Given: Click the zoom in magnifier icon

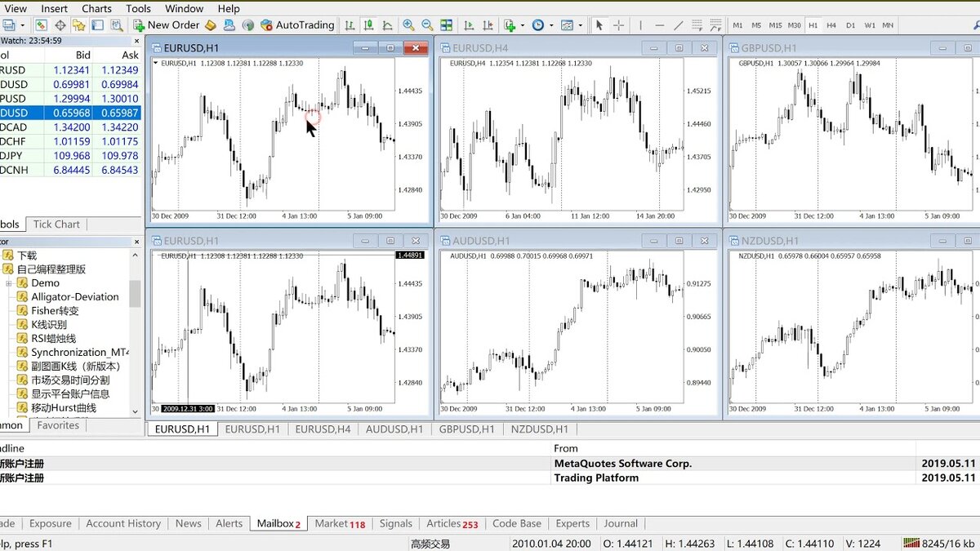Looking at the screenshot, I should click(408, 25).
